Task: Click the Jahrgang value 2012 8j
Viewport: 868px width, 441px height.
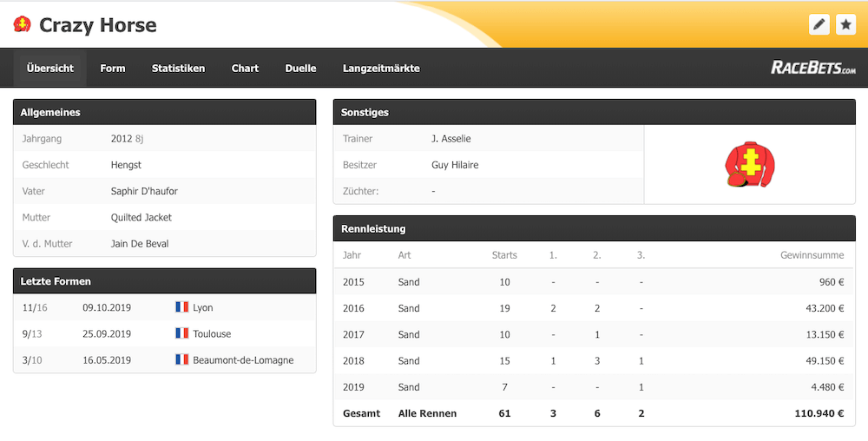Action: click(x=127, y=138)
